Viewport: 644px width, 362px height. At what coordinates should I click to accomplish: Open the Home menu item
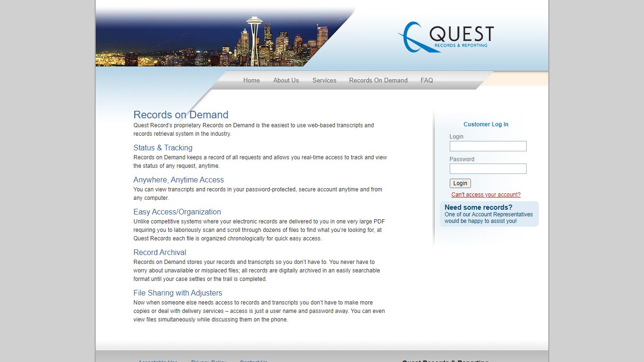[x=251, y=80]
